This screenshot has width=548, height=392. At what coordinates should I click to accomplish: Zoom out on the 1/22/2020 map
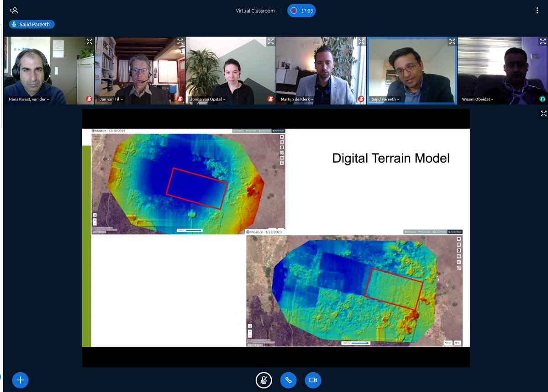(250, 336)
